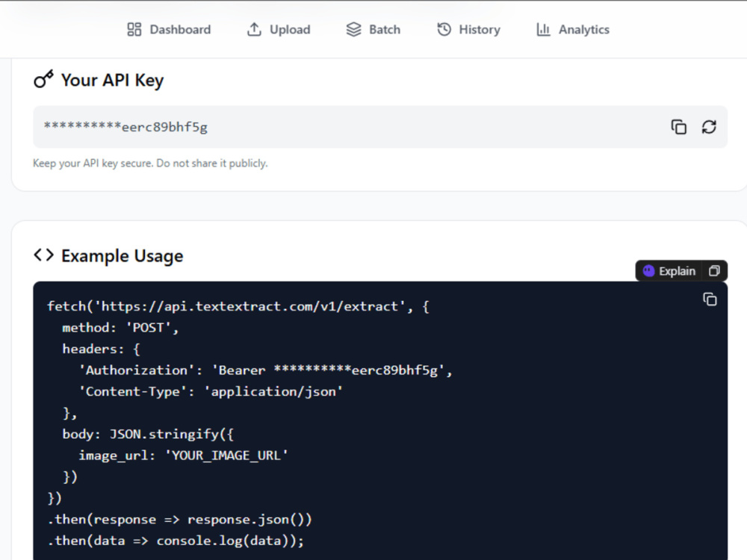Copy the example code snippet
This screenshot has height=560, width=747.
[x=710, y=299]
